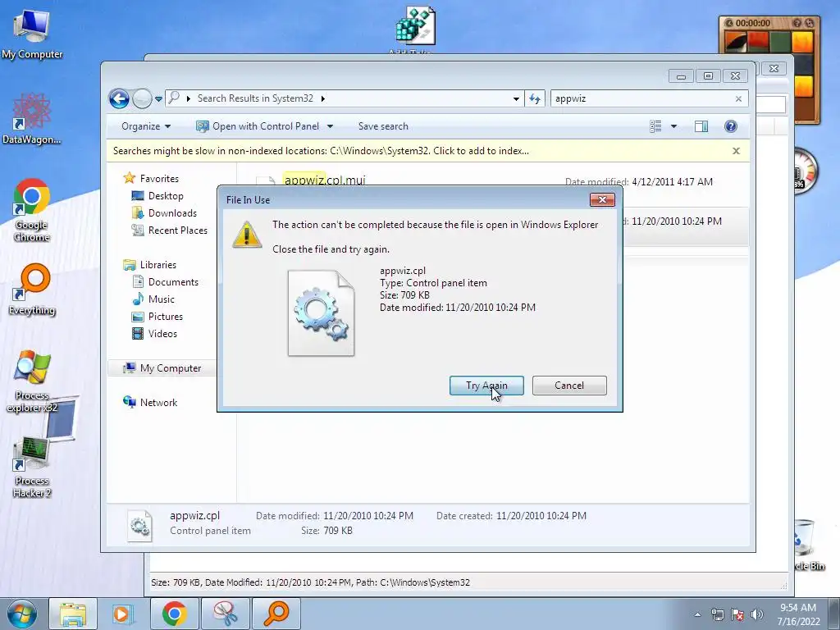
Task: Open the Music library
Action: point(153,299)
